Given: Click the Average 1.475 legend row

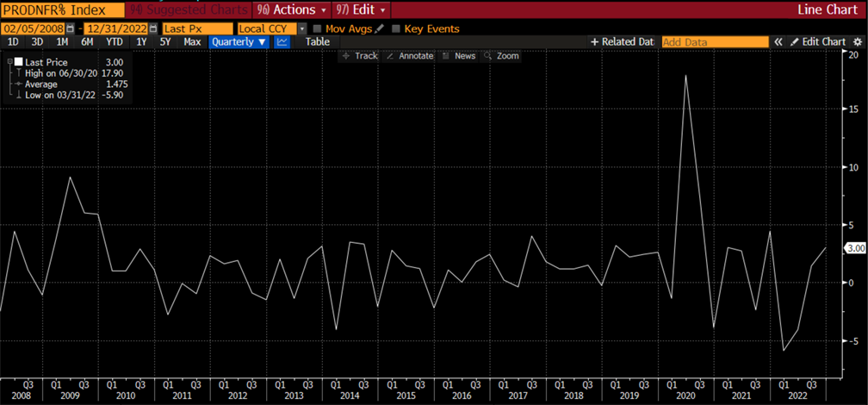Looking at the screenshot, I should point(71,84).
